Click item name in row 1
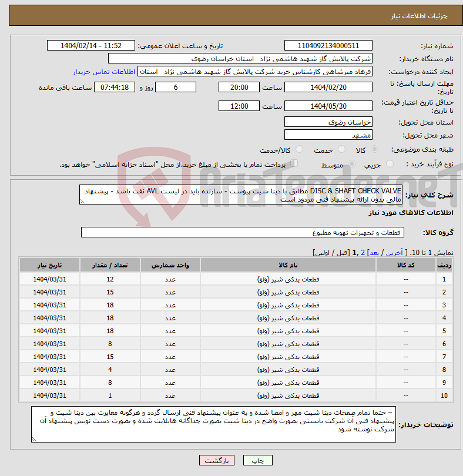 click(288, 279)
